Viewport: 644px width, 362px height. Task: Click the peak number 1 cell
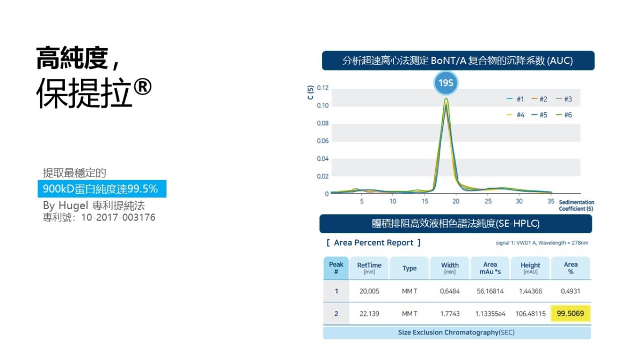coord(336,291)
